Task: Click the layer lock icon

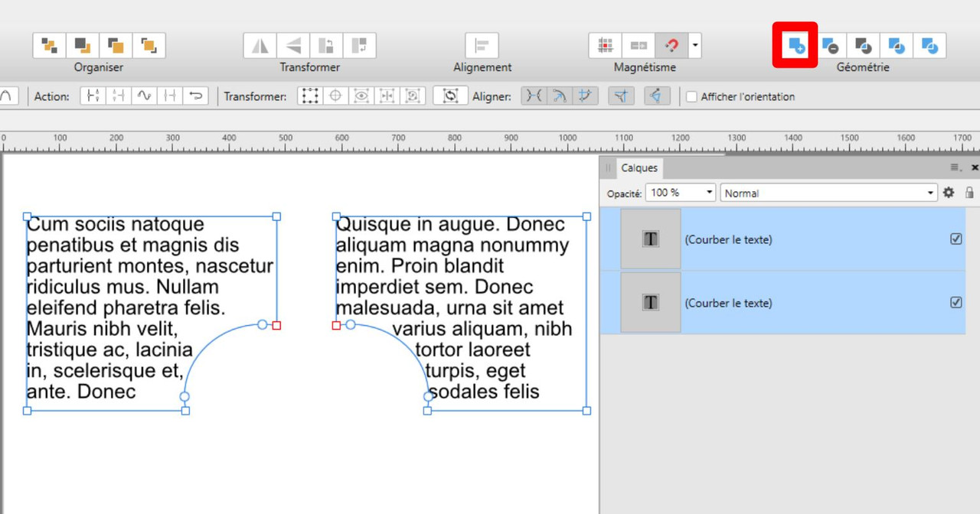Action: click(x=969, y=193)
